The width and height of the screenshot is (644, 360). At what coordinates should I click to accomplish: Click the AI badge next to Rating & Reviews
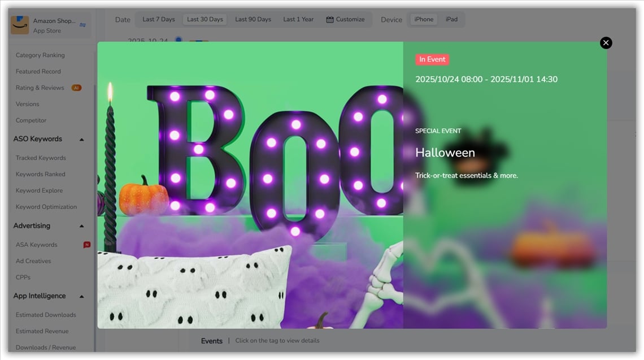pyautogui.click(x=76, y=88)
